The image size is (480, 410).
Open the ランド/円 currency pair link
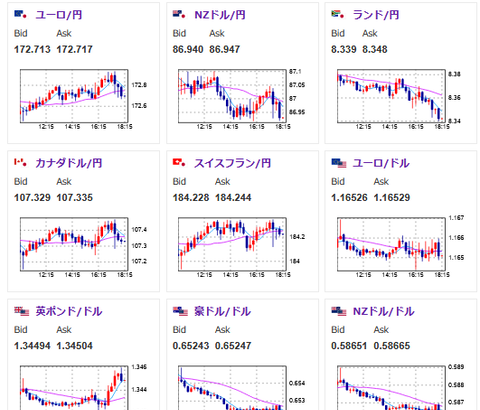coord(376,15)
